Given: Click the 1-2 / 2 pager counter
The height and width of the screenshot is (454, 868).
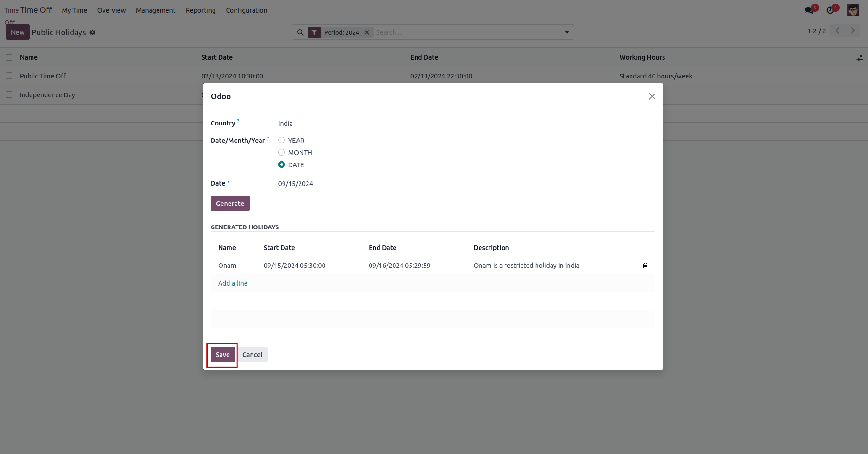Looking at the screenshot, I should pyautogui.click(x=817, y=31).
